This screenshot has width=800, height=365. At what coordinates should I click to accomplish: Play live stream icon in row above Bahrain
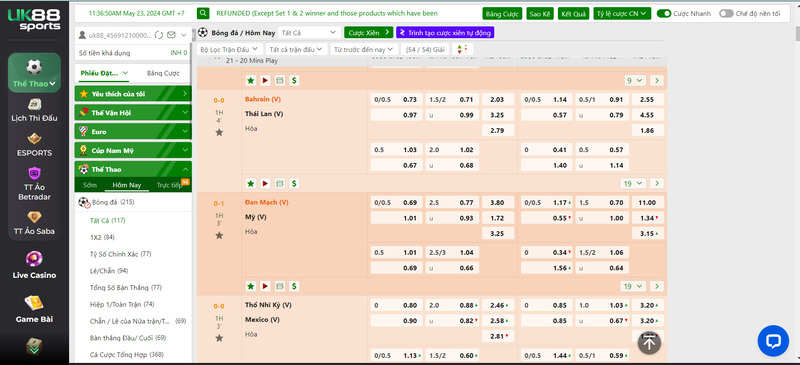265,81
